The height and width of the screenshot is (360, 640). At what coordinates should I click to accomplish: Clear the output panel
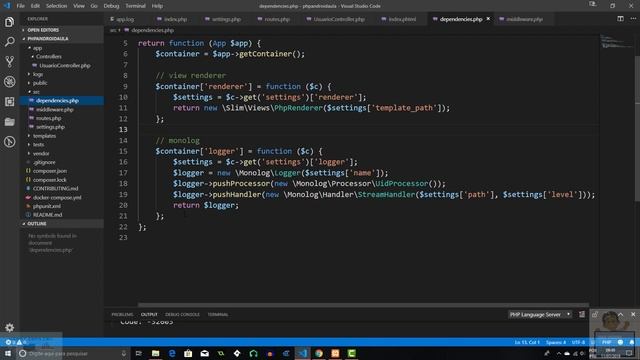click(582, 314)
